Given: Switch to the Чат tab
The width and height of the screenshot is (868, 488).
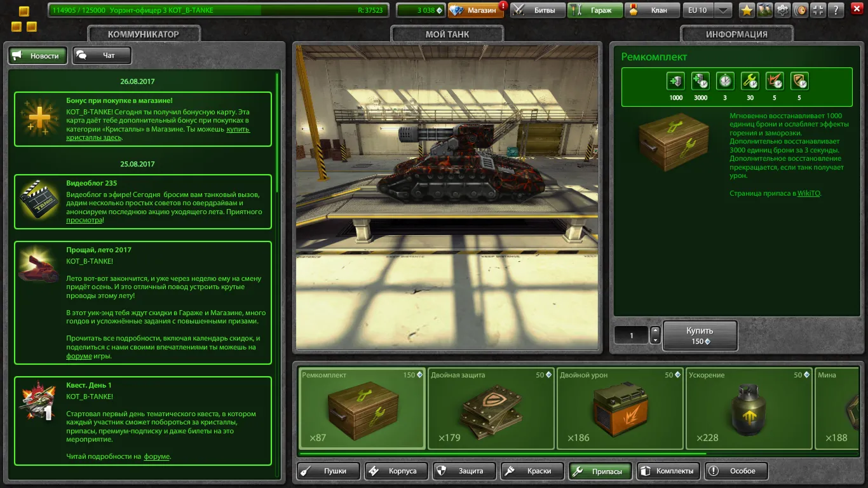Looking at the screenshot, I should (x=102, y=56).
